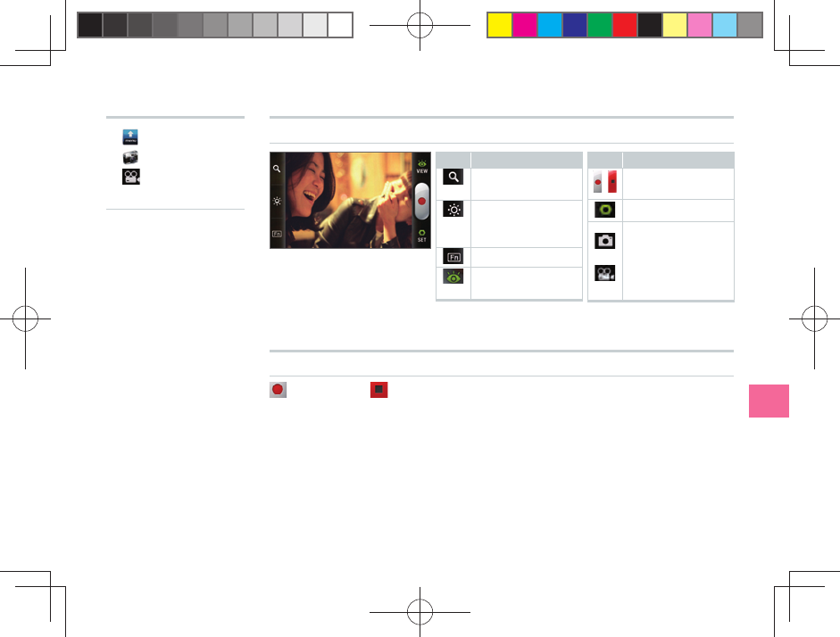Select the photo camera icon in the right table

point(605,241)
